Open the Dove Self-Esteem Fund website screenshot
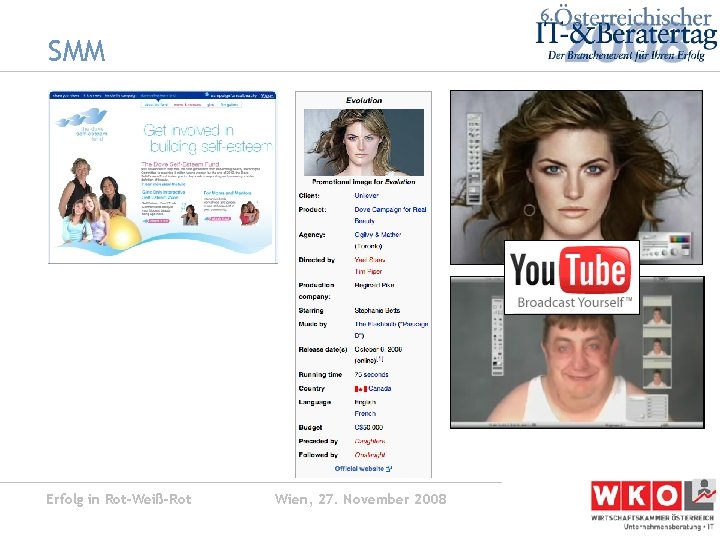Image resolution: width=720 pixels, height=540 pixels. pos(163,177)
